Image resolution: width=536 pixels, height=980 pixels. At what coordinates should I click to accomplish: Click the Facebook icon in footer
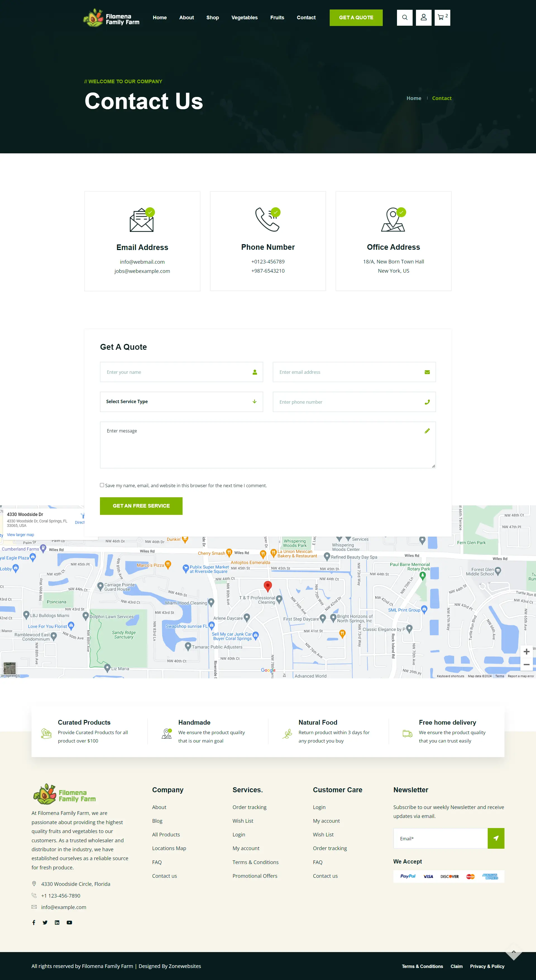click(x=34, y=922)
